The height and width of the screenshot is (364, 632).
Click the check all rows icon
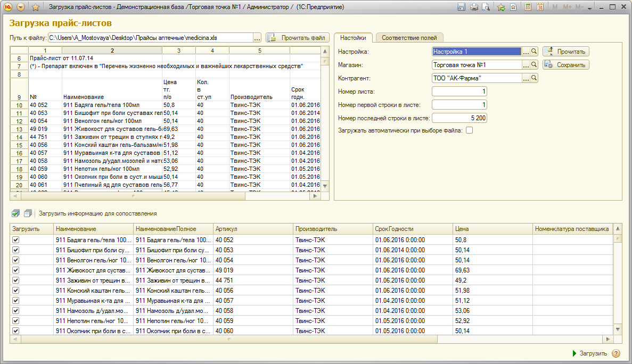(x=15, y=213)
